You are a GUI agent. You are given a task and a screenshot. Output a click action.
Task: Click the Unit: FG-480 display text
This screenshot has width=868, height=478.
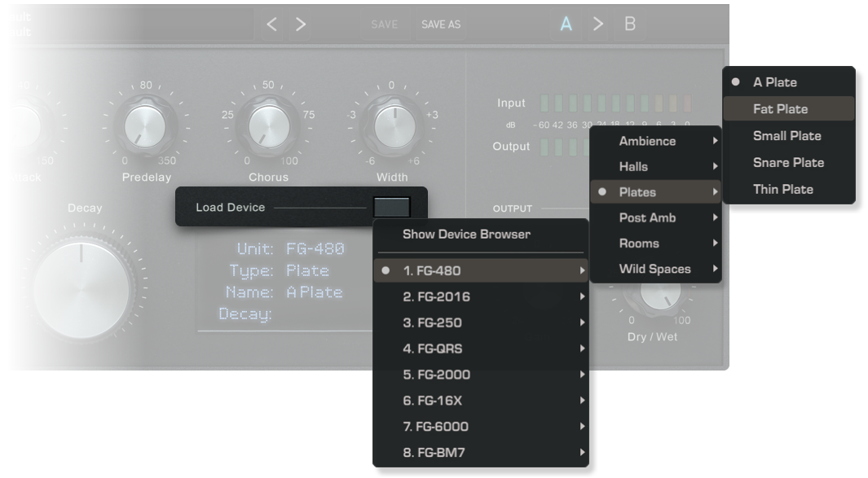click(291, 248)
